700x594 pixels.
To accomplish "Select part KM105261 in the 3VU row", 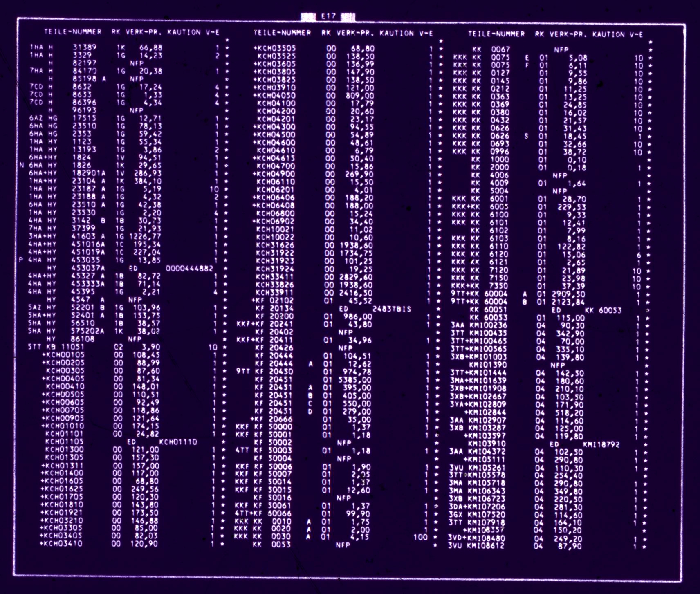I will [x=487, y=468].
